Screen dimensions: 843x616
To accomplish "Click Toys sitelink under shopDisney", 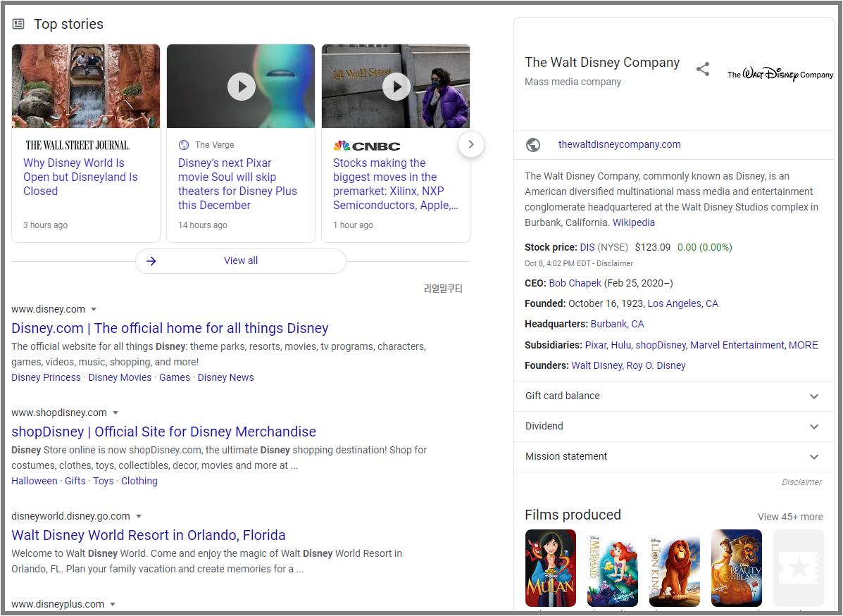I will click(104, 481).
